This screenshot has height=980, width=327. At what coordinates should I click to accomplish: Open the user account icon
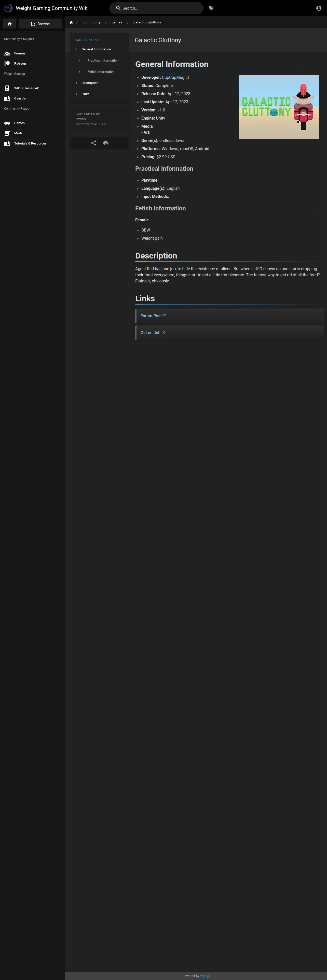(x=319, y=8)
